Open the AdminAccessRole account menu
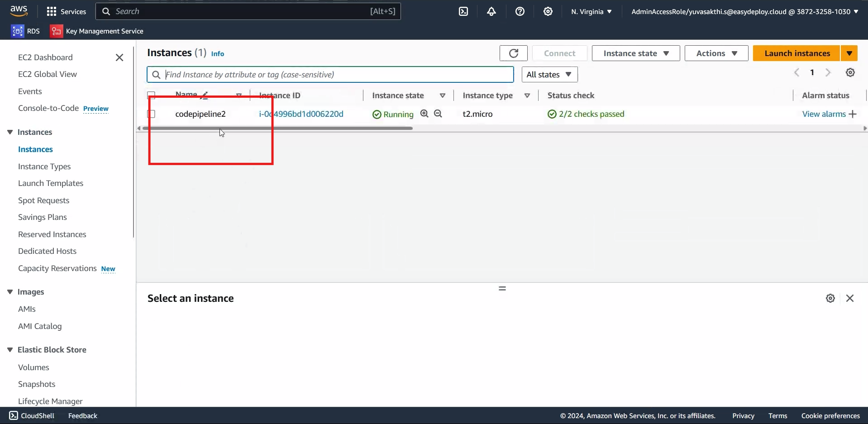The image size is (868, 424). tap(745, 11)
